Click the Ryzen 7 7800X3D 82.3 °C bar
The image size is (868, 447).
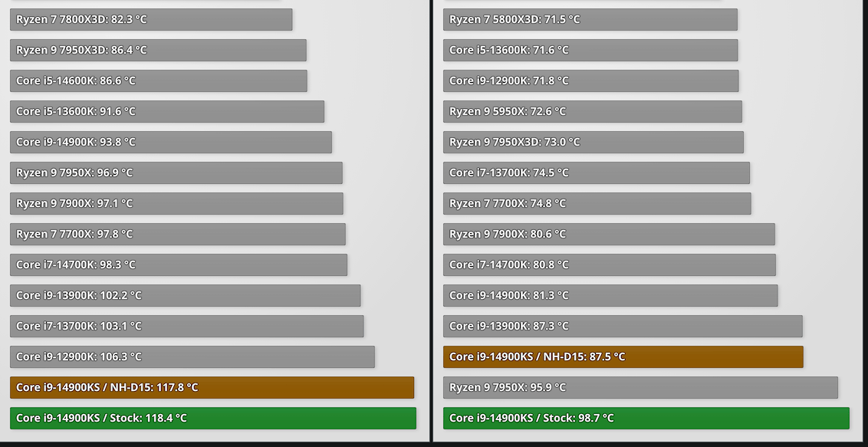click(151, 19)
